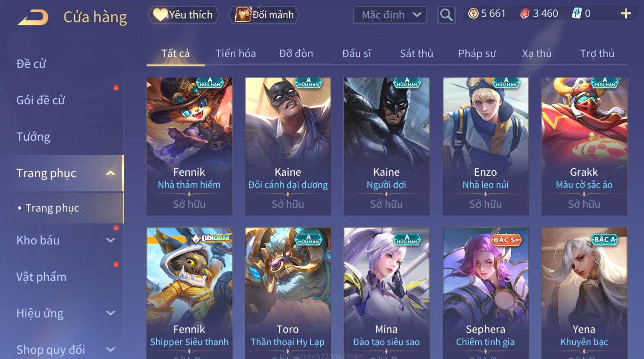The height and width of the screenshot is (359, 644).
Task: Open the Đổi mảnh chest icon
Action: (x=243, y=15)
